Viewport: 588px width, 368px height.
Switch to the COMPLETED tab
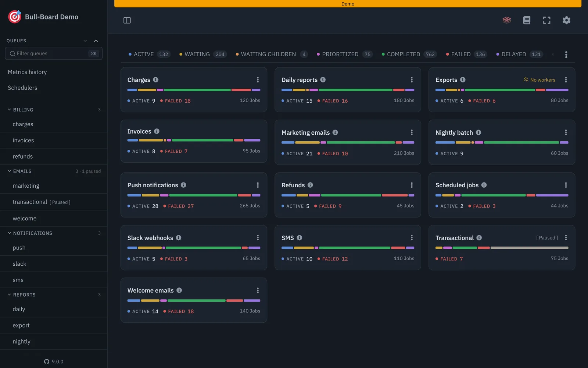[409, 54]
